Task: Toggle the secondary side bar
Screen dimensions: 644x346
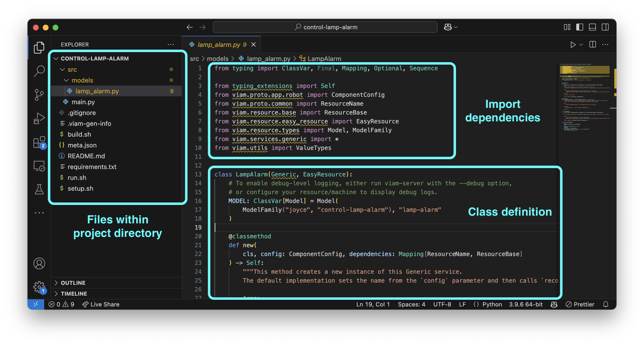Action: click(x=605, y=27)
